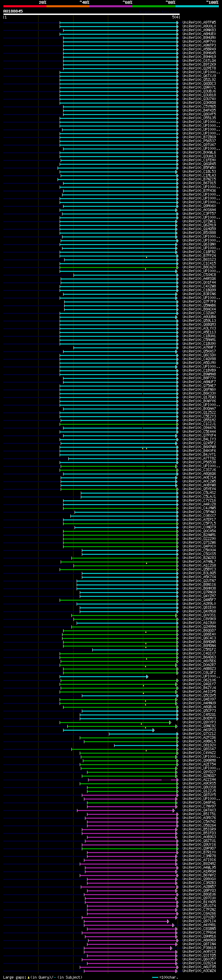The height and width of the screenshot is (980, 222).
Task: Select label UniRef100_Q9R071
Action: point(199,88)
